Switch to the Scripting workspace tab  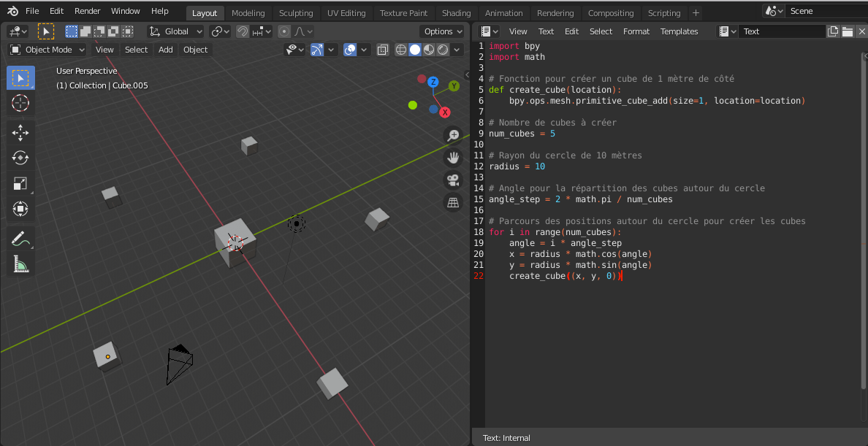click(x=664, y=12)
